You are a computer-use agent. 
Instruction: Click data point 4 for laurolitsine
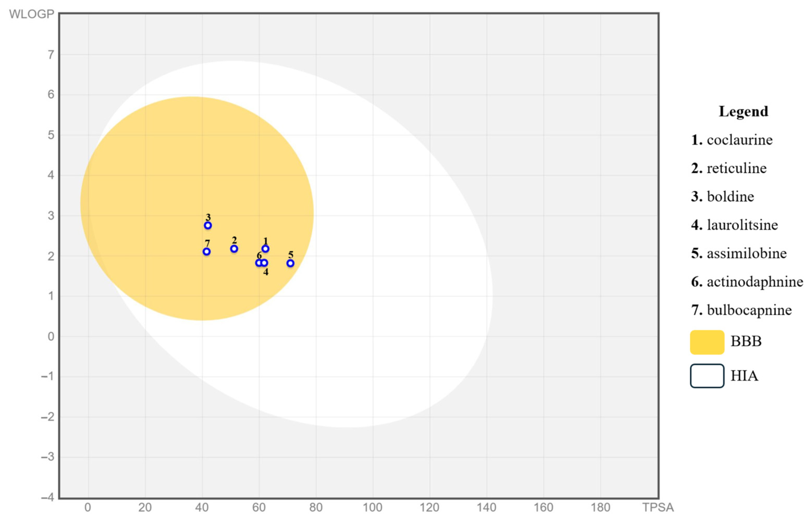coord(265,263)
